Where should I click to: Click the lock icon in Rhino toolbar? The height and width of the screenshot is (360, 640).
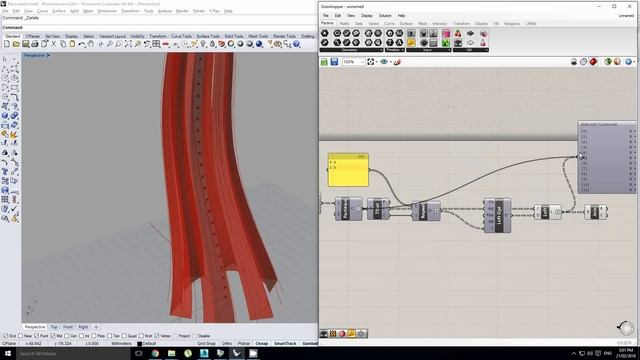coord(212,44)
